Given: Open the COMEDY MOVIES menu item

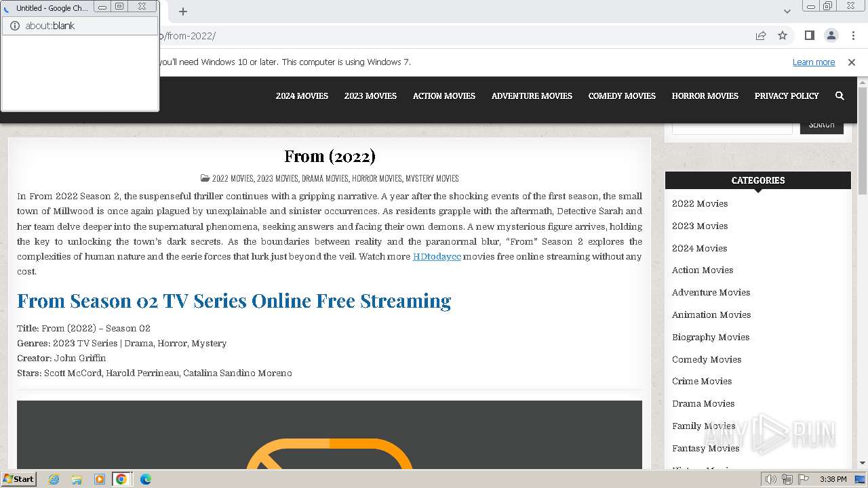Looking at the screenshot, I should [622, 96].
